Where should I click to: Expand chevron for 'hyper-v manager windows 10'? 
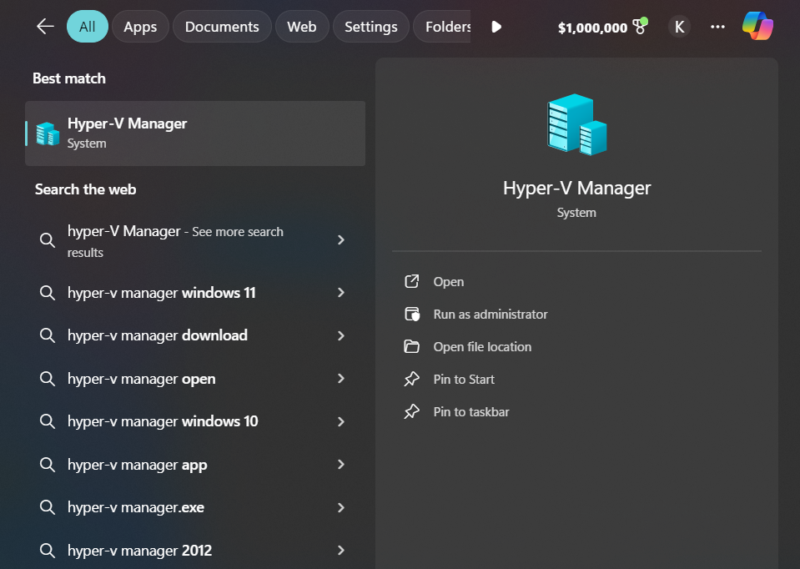(x=341, y=422)
